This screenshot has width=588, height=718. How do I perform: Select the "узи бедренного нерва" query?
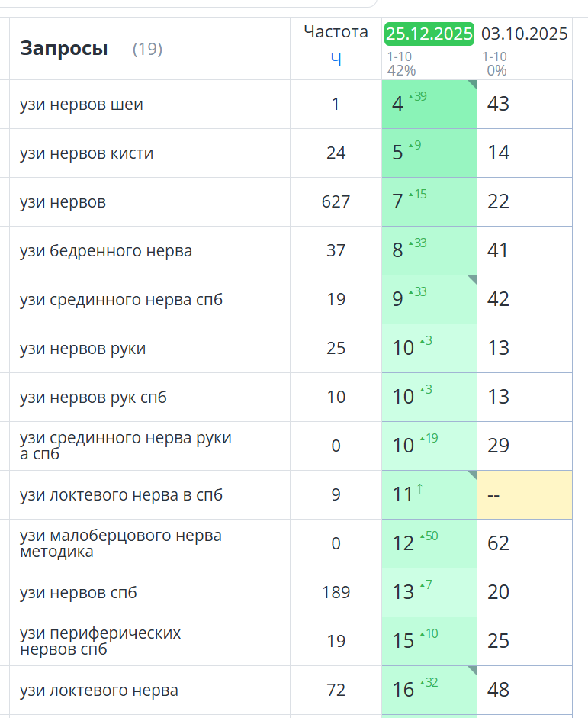pos(106,251)
